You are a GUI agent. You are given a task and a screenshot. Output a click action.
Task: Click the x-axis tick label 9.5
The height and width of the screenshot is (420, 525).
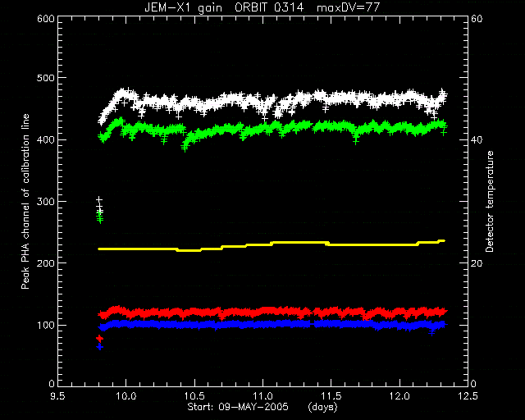coord(58,396)
